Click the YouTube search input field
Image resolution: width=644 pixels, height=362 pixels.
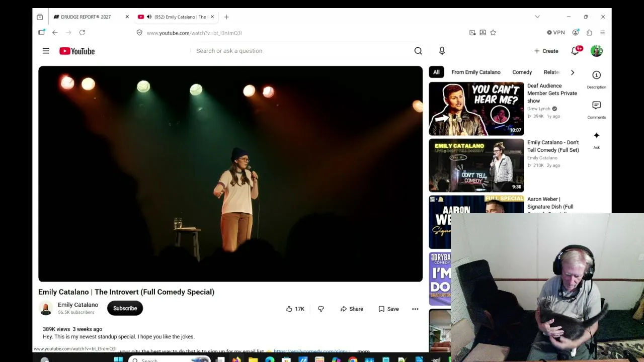coord(302,51)
